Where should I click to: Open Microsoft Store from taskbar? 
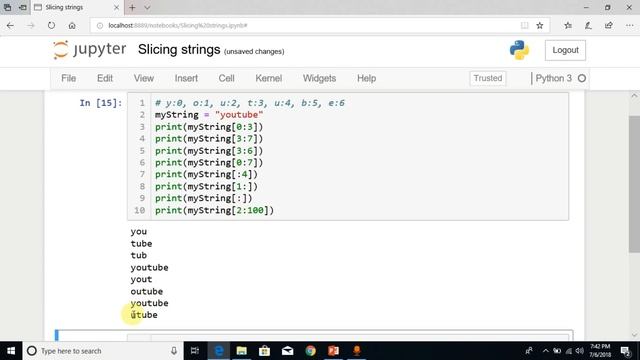pos(264,351)
